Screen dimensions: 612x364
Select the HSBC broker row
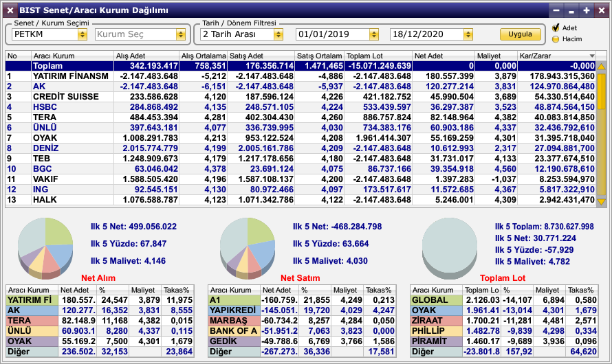coord(300,107)
